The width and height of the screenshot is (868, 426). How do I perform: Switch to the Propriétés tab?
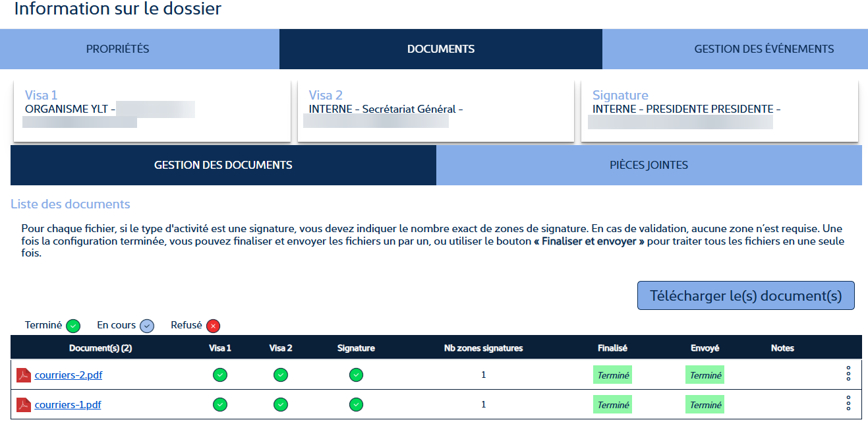117,49
